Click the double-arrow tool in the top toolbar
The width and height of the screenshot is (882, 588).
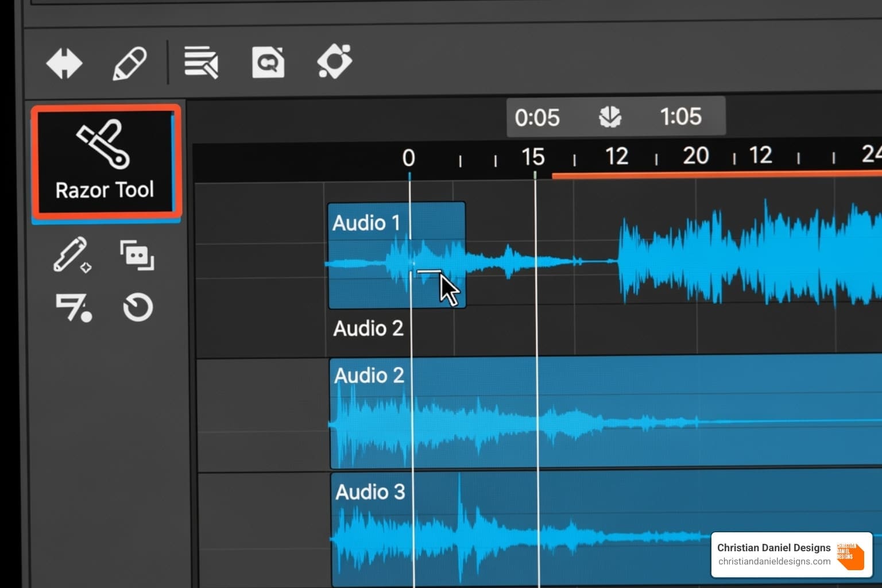pos(64,63)
